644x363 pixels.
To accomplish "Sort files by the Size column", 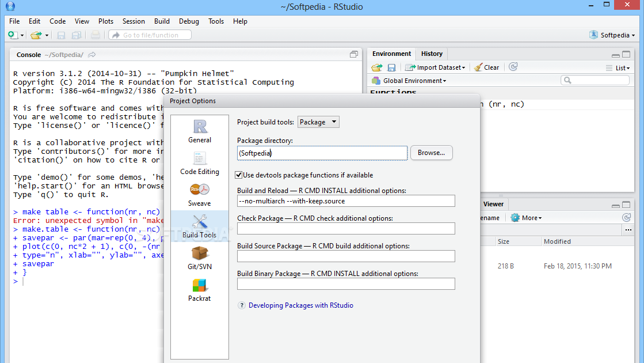I will pyautogui.click(x=503, y=241).
